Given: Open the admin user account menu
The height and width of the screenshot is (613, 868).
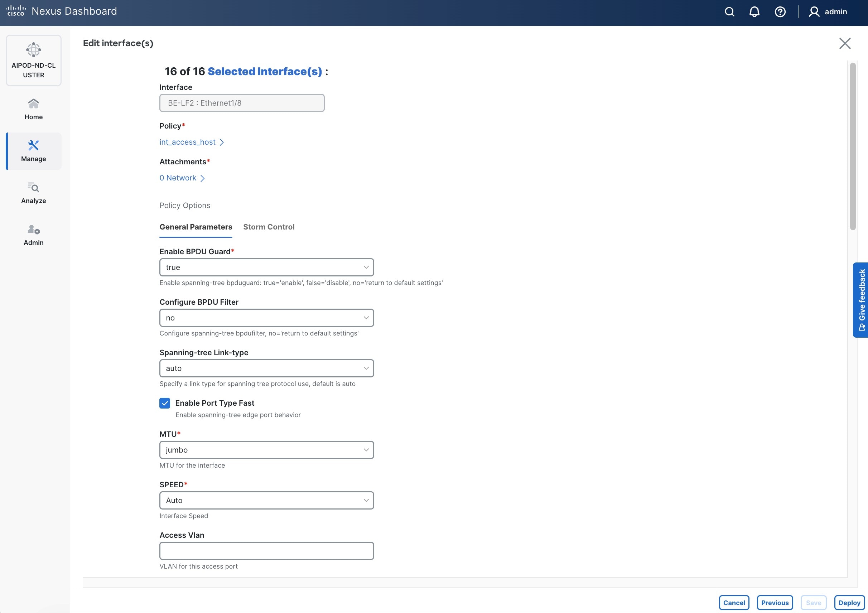Looking at the screenshot, I should coord(828,12).
